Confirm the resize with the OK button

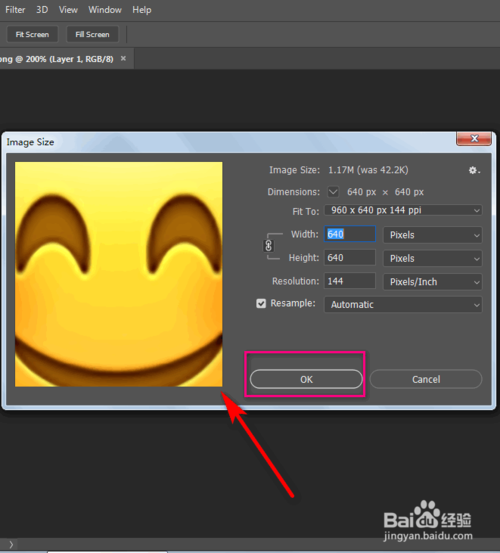(x=306, y=379)
